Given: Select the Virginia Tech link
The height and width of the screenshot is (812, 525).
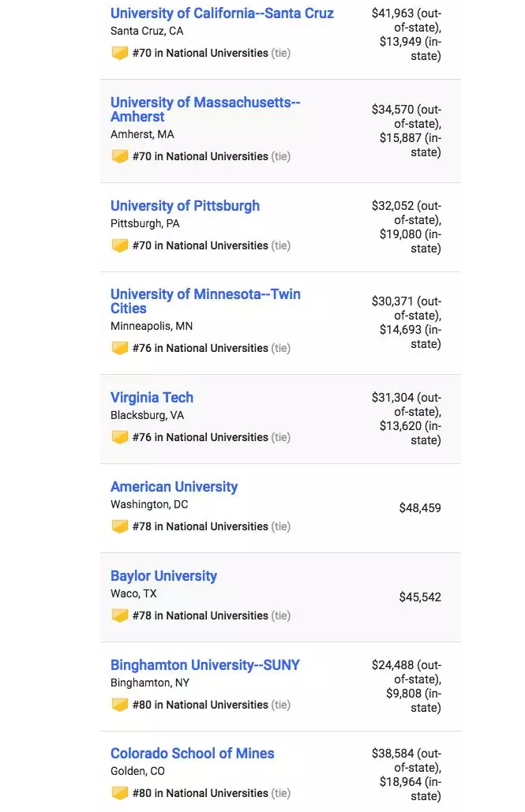Looking at the screenshot, I should tap(152, 398).
